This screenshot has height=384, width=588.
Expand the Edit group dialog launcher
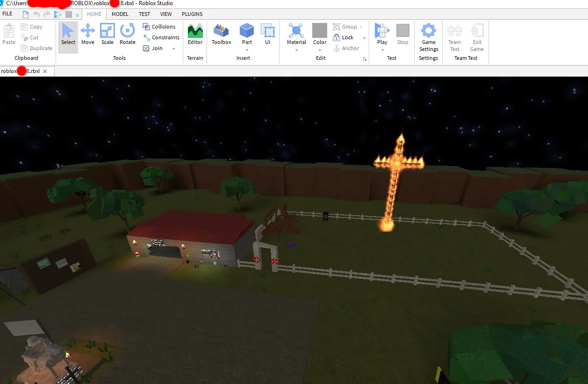click(x=365, y=59)
